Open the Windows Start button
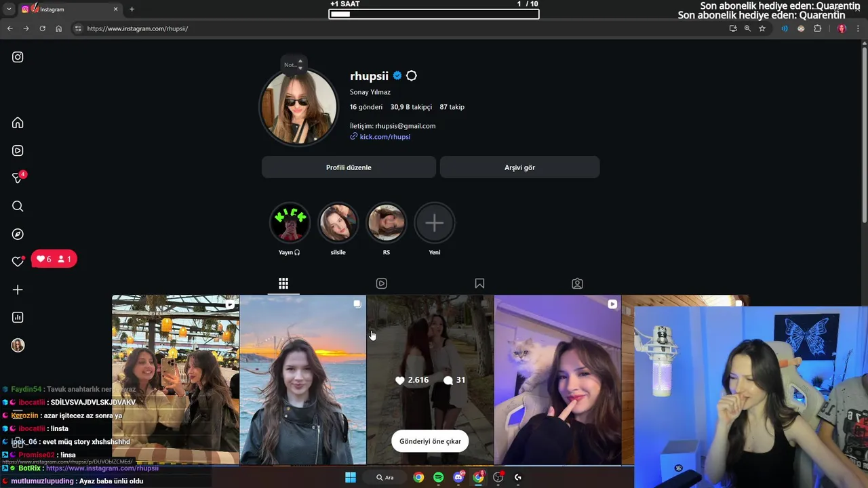868x488 pixels. point(351,477)
